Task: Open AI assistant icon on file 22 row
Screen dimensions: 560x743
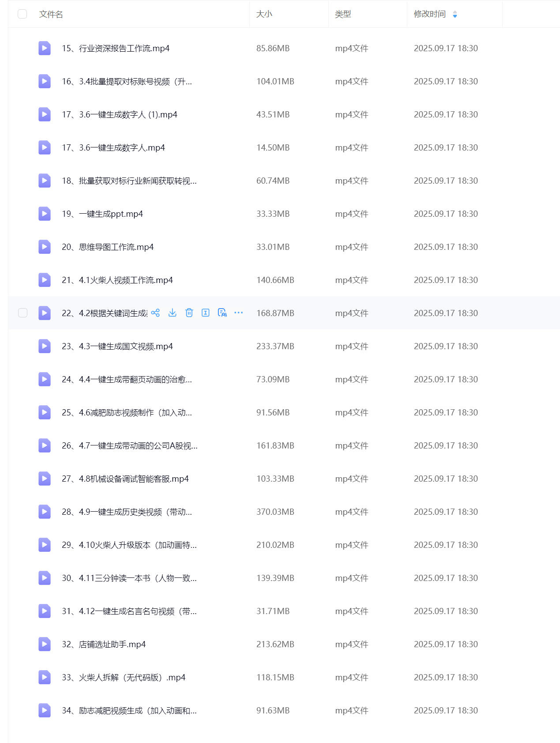Action: tap(222, 313)
